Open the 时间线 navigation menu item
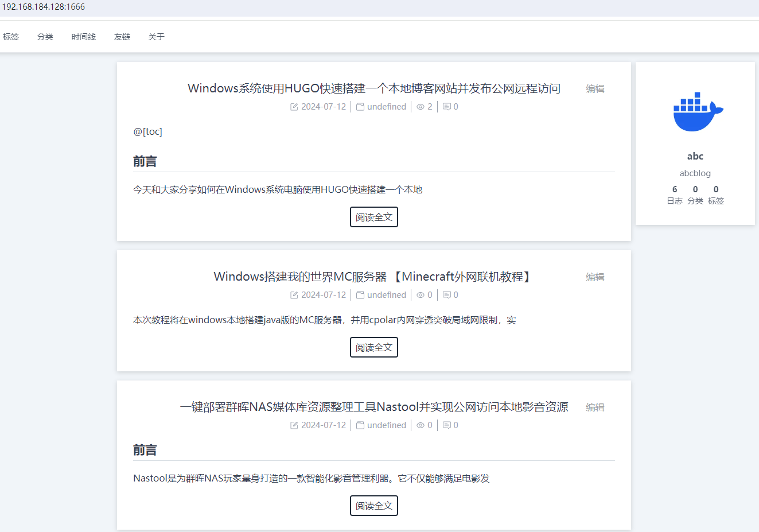The image size is (759, 532). coord(83,36)
